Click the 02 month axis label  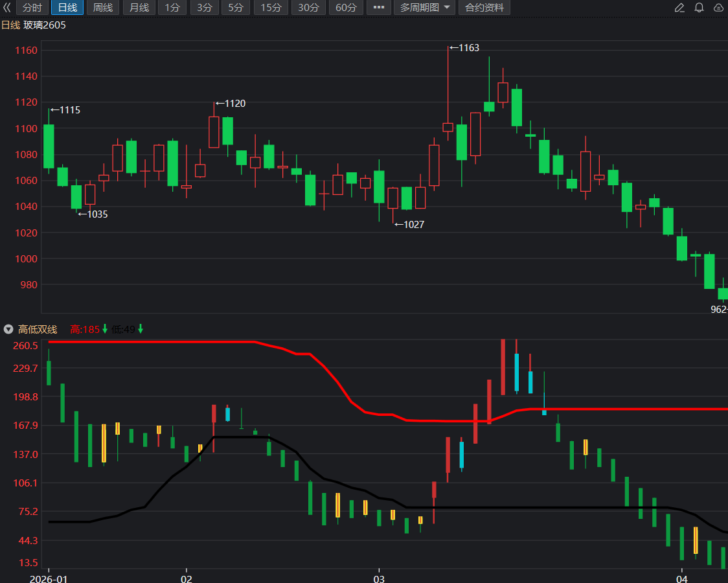(x=186, y=578)
